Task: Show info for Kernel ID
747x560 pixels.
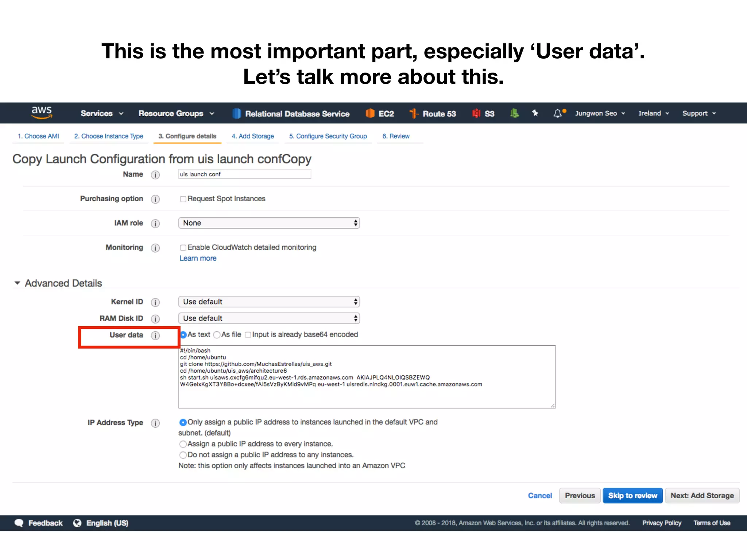Action: [x=155, y=302]
